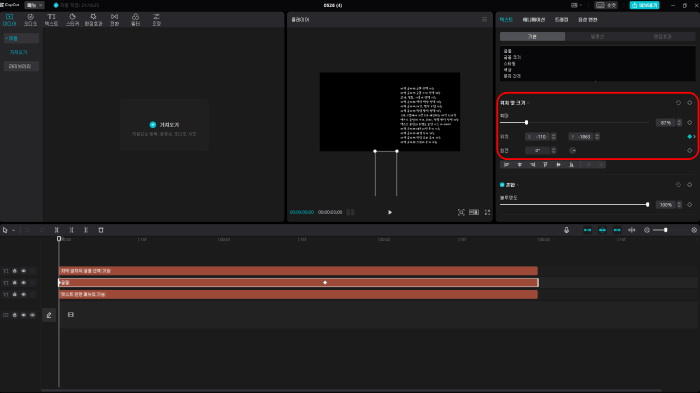Click the scale slider handle
The height and width of the screenshot is (393, 700).
[x=526, y=122]
